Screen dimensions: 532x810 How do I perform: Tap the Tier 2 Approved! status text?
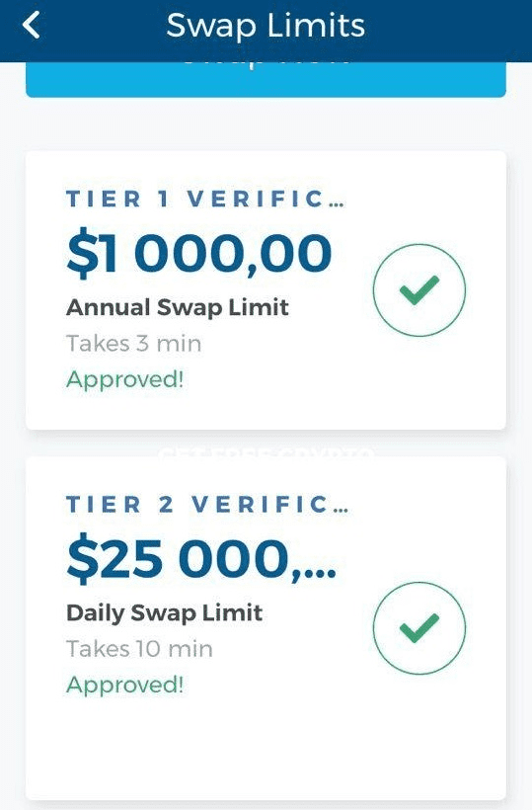pyautogui.click(x=125, y=685)
